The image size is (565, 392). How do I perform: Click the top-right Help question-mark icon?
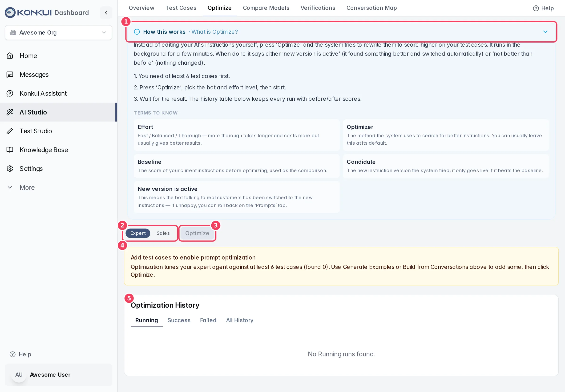coord(536,8)
